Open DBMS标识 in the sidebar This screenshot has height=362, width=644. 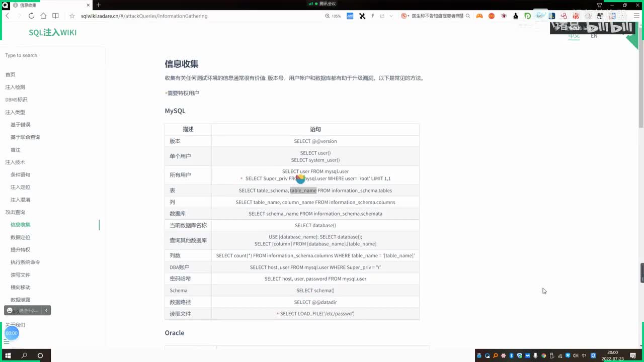click(x=16, y=100)
